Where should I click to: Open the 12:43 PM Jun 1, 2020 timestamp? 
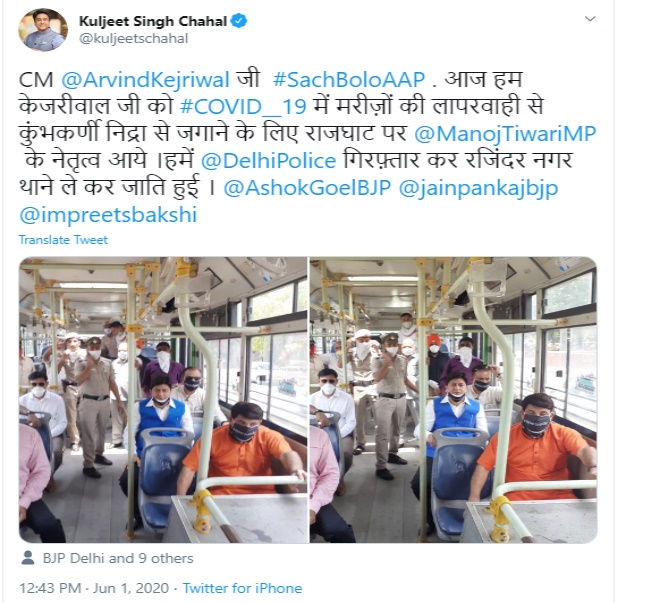94,588
